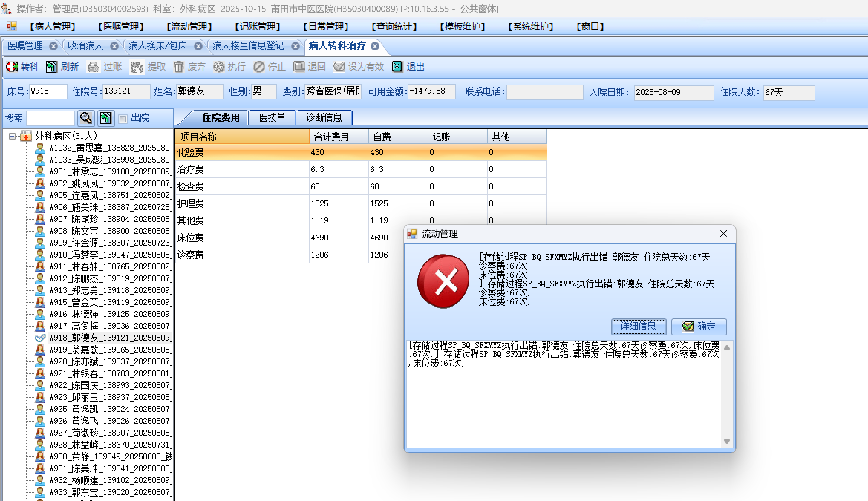This screenshot has width=868, height=501.
Task: Switch to the 医技单 tab
Action: coord(272,118)
